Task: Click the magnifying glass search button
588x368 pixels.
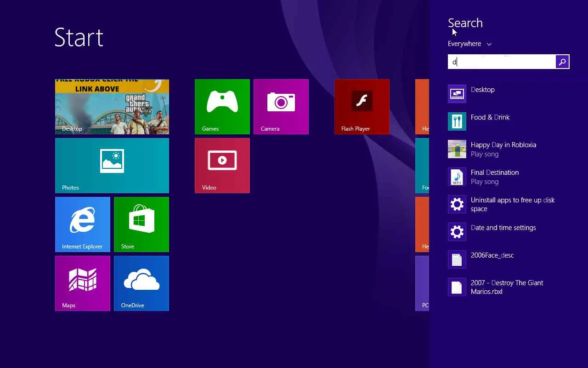Action: click(562, 62)
